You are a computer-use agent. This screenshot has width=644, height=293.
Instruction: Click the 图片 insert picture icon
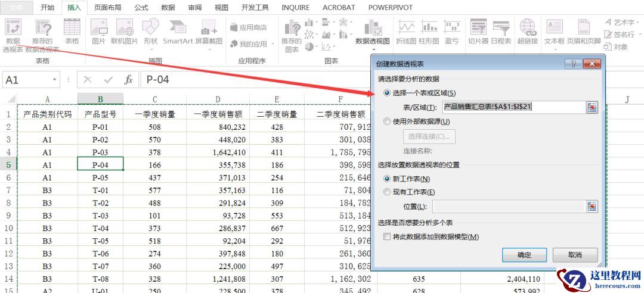(98, 27)
